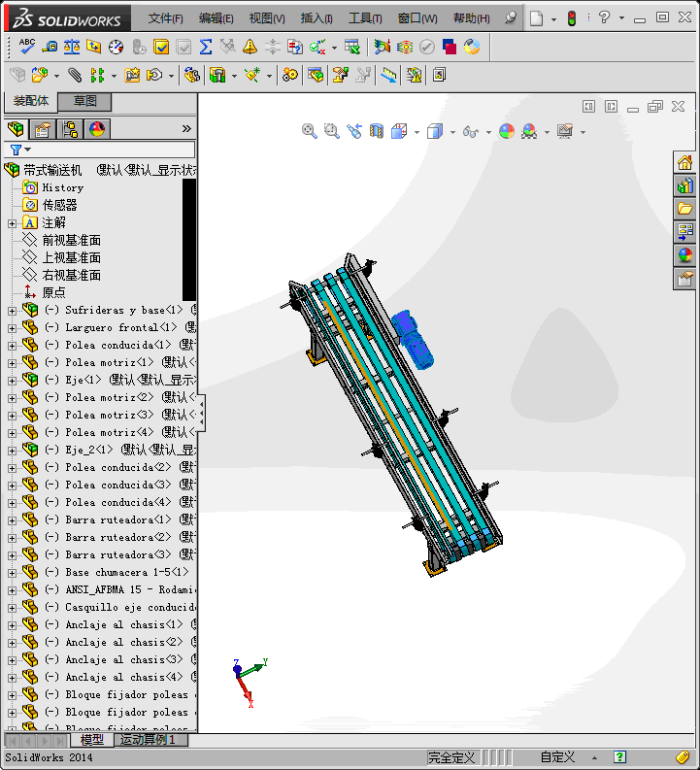Run the ABC spelling checker tool
The width and height of the screenshot is (700, 770).
click(26, 47)
